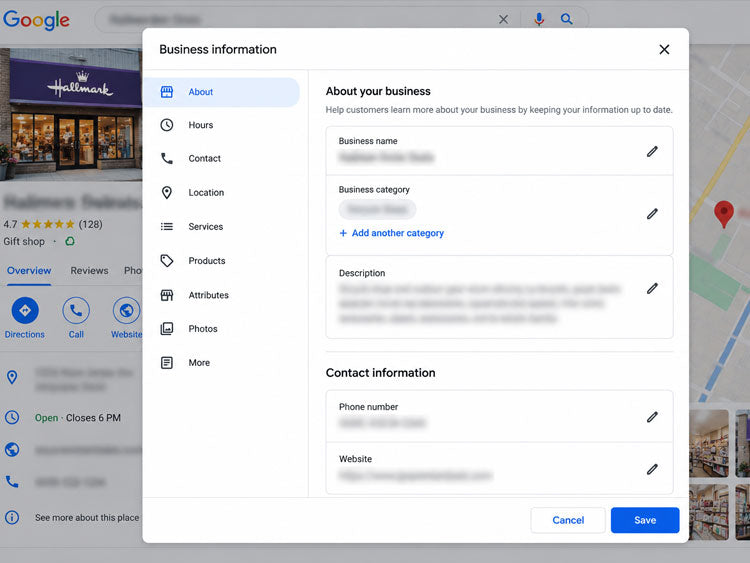Click the green eco icon next to Gift shop
750x563 pixels.
70,242
